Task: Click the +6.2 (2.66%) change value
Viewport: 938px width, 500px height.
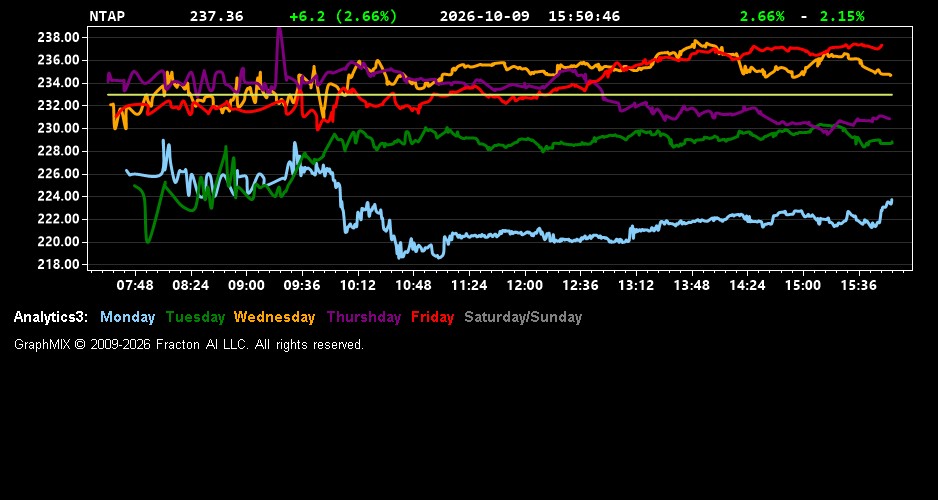Action: [343, 16]
